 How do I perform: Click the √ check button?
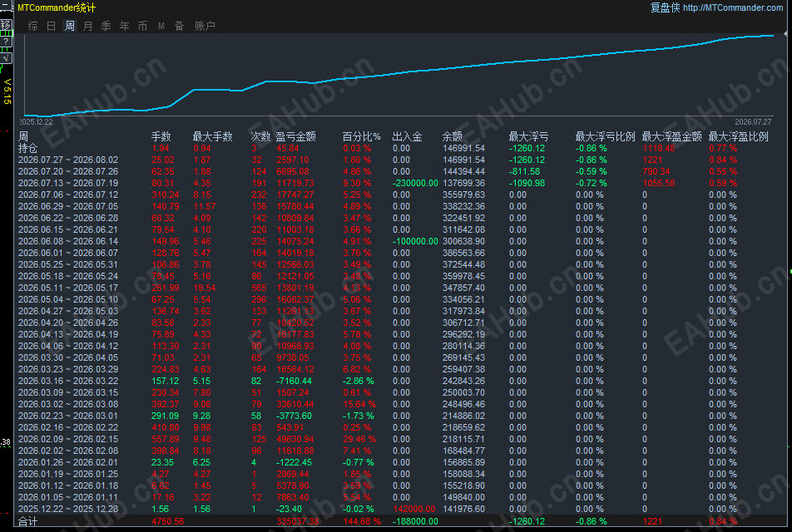6,58
